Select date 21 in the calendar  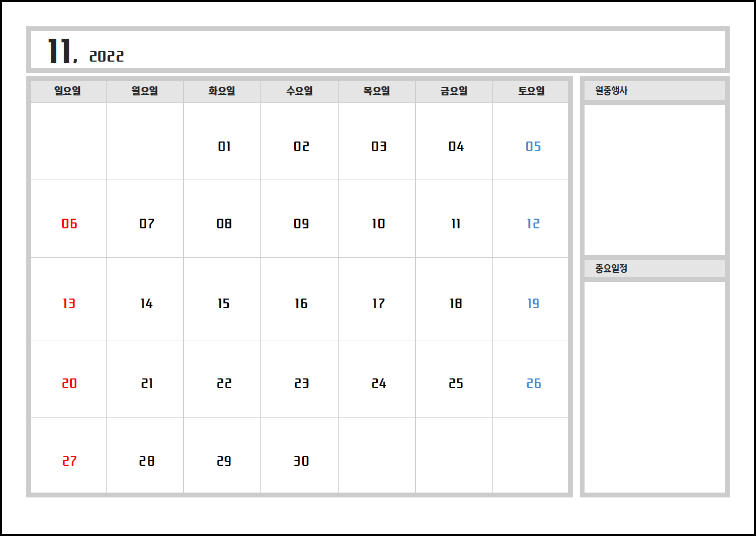coord(147,383)
